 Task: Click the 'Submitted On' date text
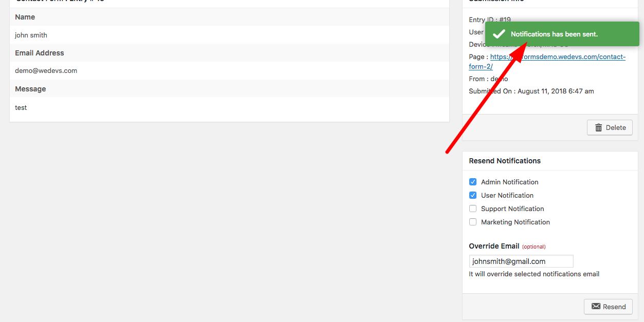click(x=531, y=91)
